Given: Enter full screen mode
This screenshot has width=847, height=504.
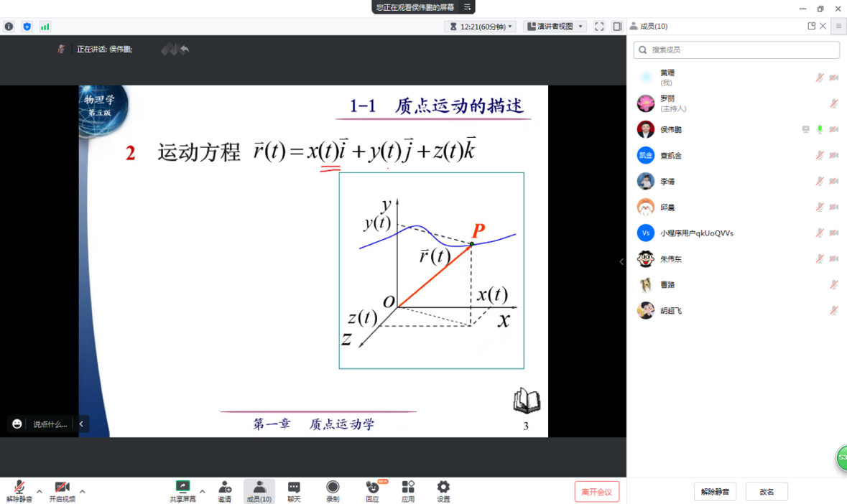Looking at the screenshot, I should [599, 27].
